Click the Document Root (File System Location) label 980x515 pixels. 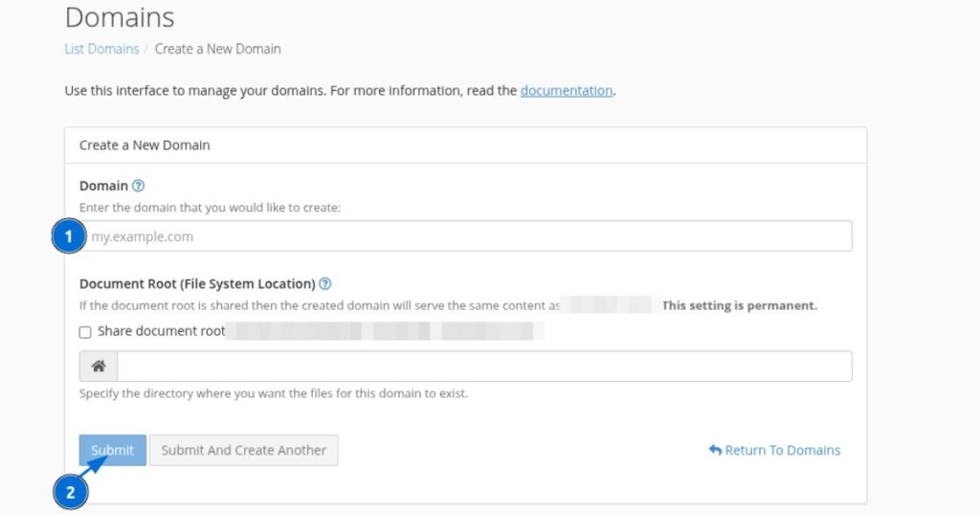coord(197,284)
